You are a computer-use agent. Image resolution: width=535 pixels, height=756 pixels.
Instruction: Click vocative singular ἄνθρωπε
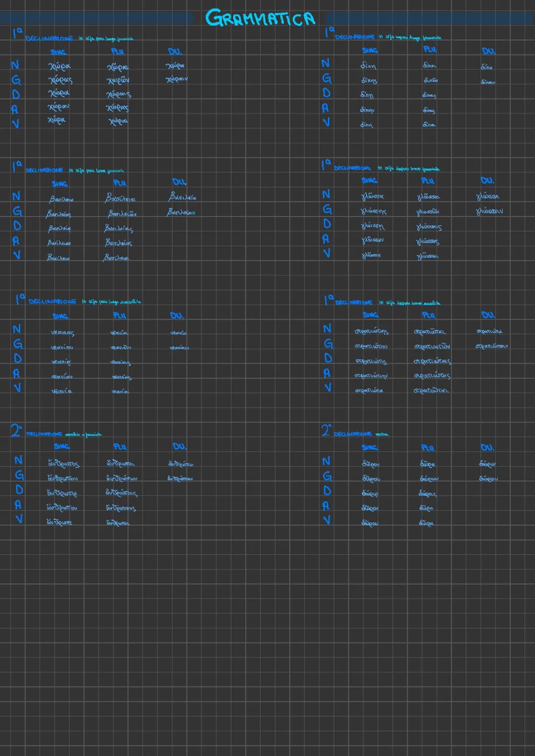point(59,522)
